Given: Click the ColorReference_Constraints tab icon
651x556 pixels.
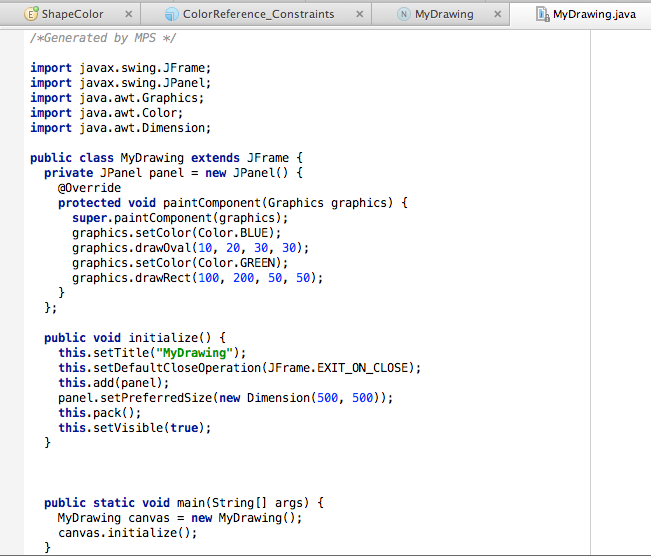Looking at the screenshot, I should 172,14.
